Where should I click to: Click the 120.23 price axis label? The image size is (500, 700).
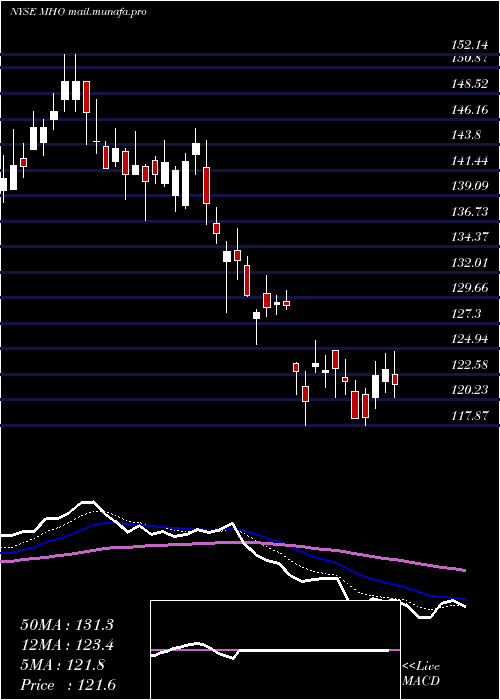[x=470, y=390]
